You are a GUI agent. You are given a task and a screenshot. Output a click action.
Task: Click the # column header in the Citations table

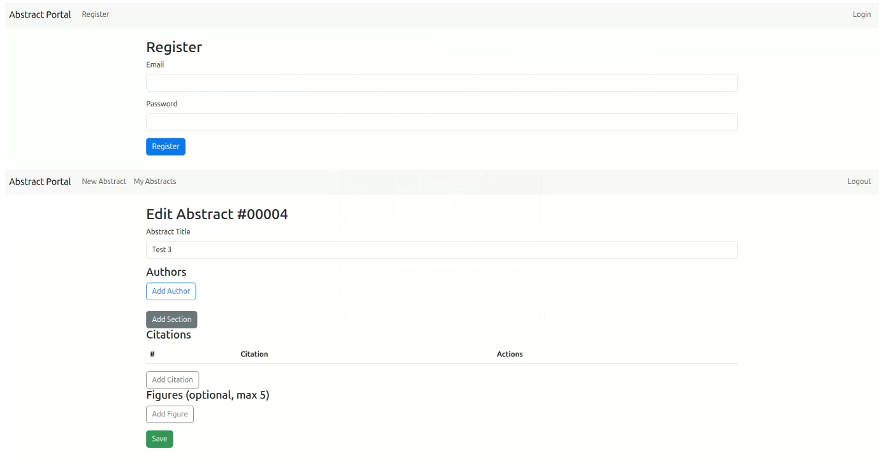[x=152, y=354]
